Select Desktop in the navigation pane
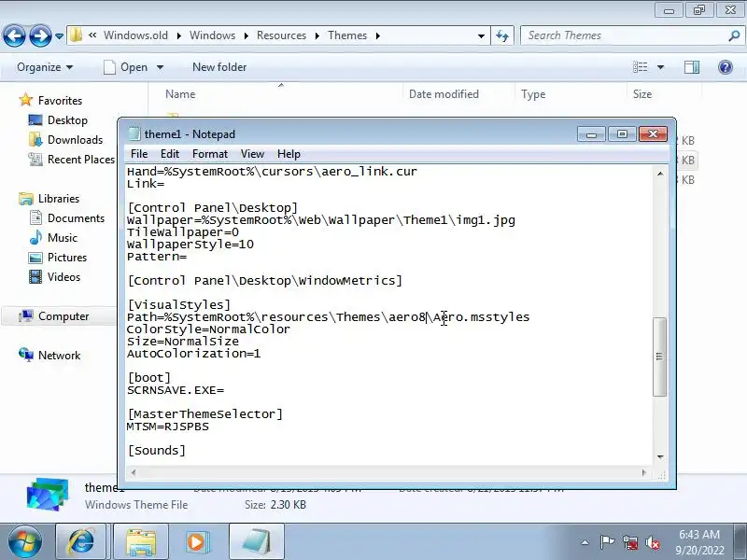This screenshot has height=560, width=747. pos(67,120)
